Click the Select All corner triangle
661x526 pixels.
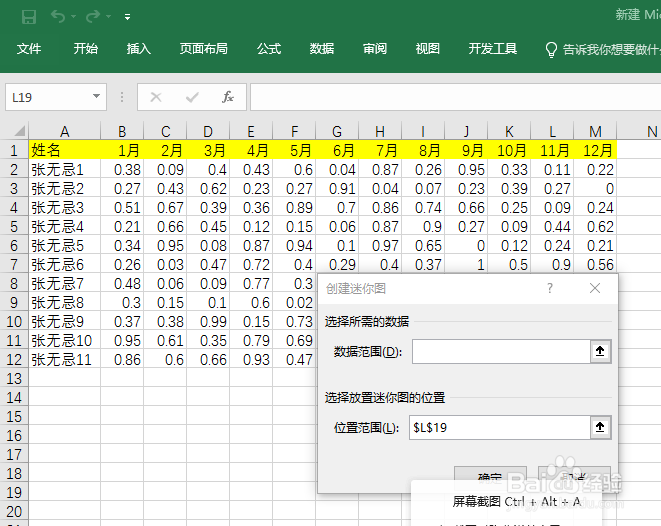[19, 132]
